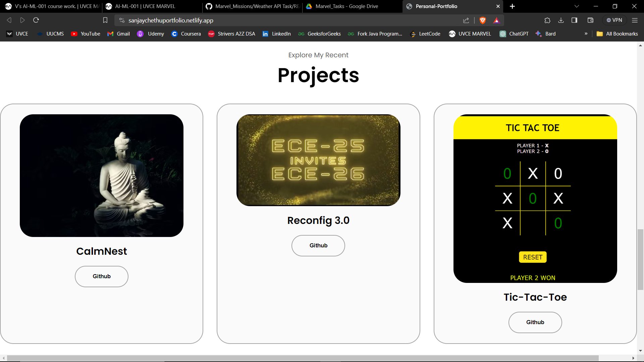The width and height of the screenshot is (644, 362).
Task: Click the scroll right arrow
Action: (633, 358)
